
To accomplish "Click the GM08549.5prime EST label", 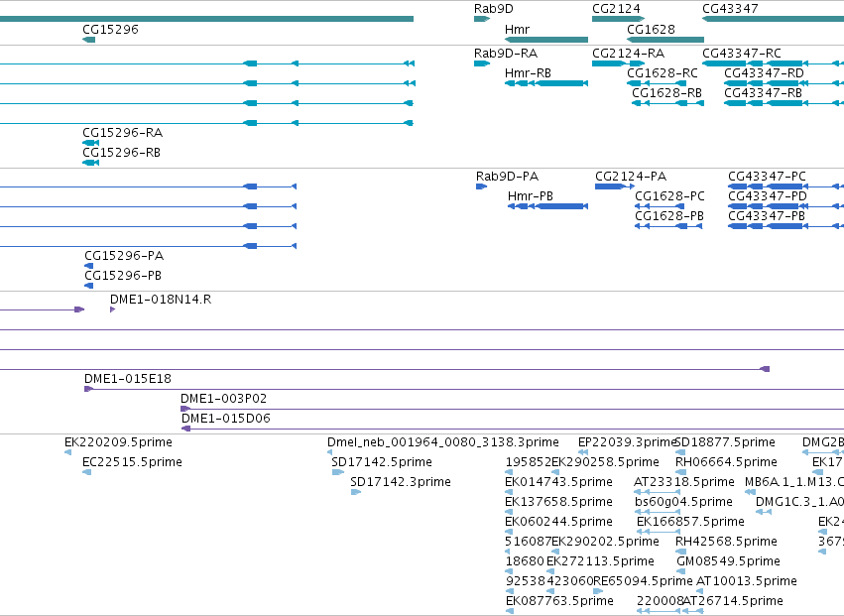I will pyautogui.click(x=728, y=562).
